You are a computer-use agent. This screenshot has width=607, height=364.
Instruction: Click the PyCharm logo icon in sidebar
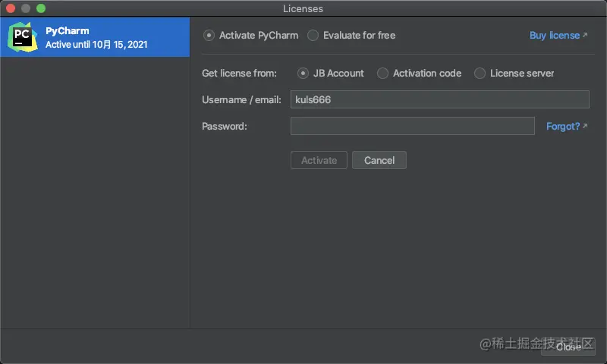coord(22,37)
